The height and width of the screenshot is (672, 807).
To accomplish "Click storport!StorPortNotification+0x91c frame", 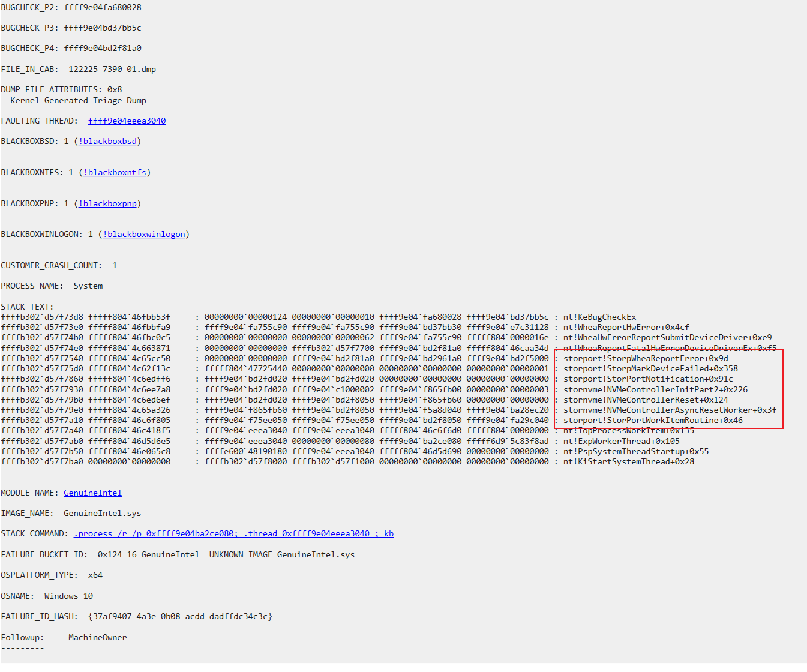I will point(648,379).
